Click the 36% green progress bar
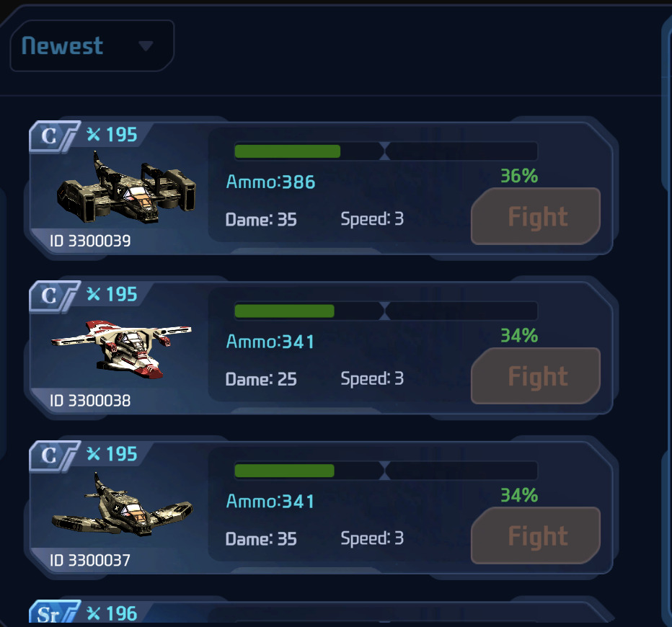Image resolution: width=672 pixels, height=627 pixels. point(386,151)
